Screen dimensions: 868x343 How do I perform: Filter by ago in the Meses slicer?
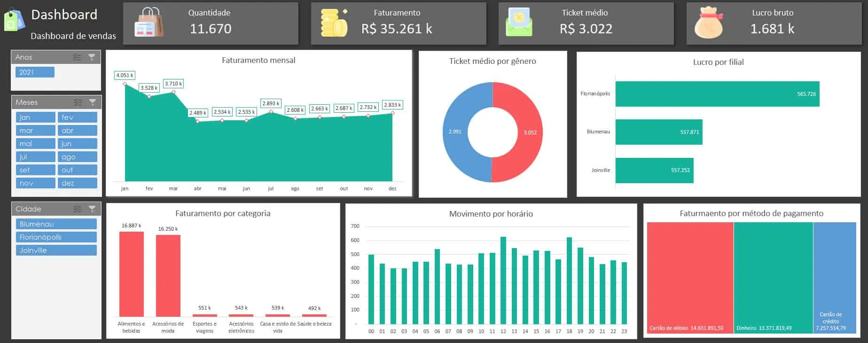78,157
